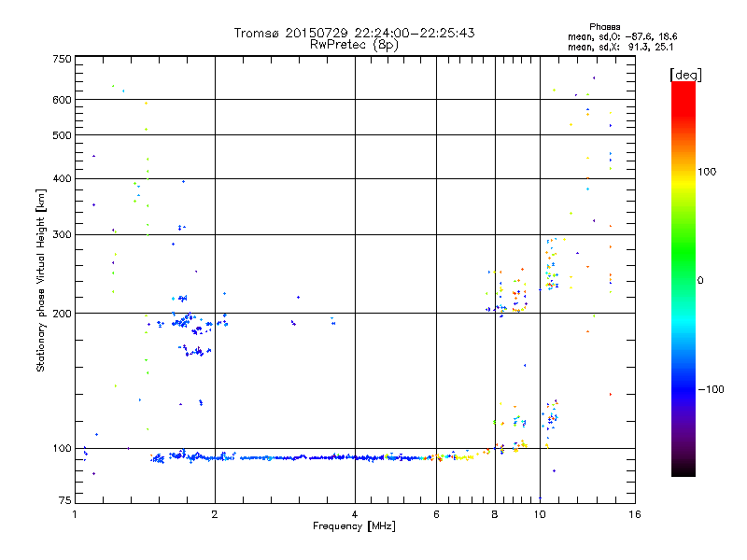Viewport: 747px width, 560px height.
Task: Click the x-axis tick label '1'
Action: click(x=75, y=514)
